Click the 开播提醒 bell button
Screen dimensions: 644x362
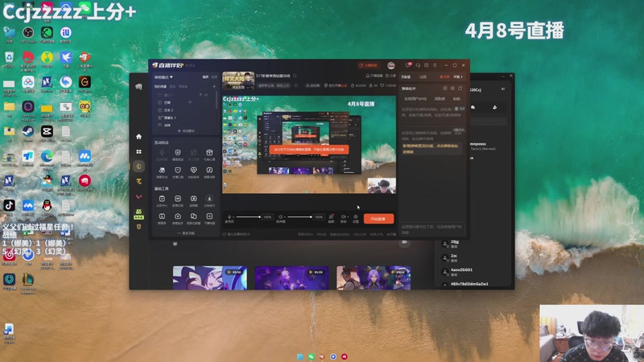(374, 76)
